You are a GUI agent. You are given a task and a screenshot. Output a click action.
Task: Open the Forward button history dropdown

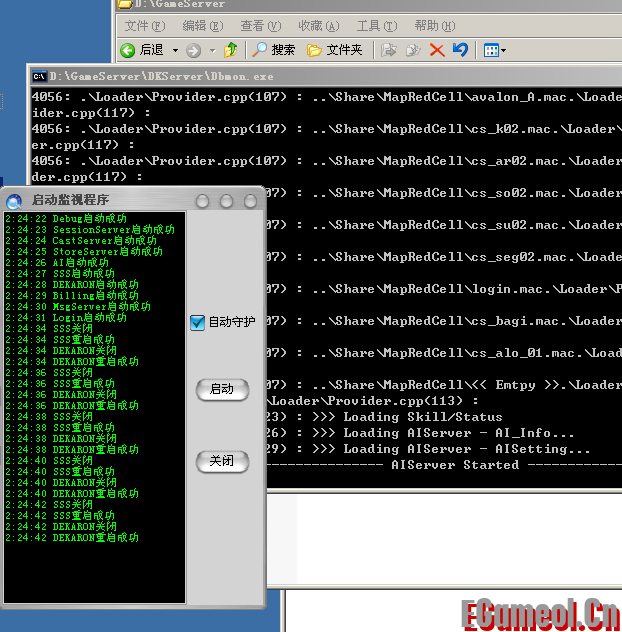point(211,50)
